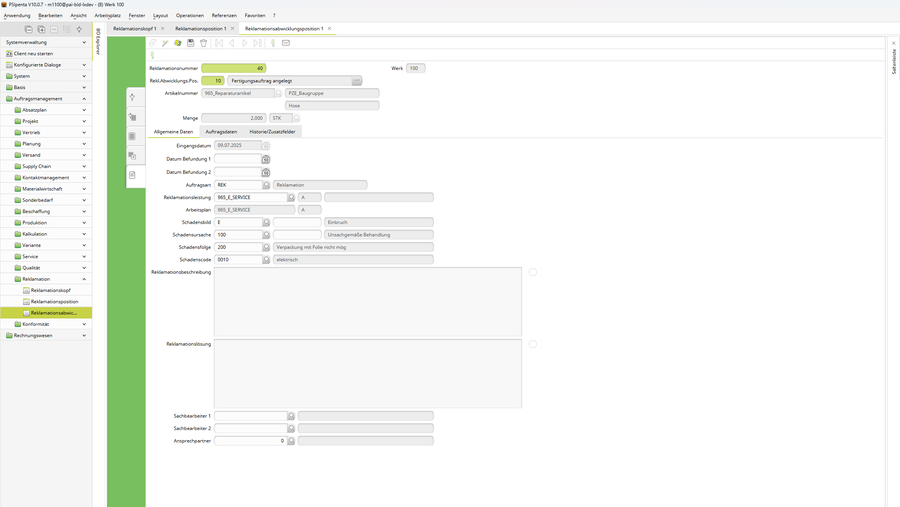Expand the Produktion navigation group
This screenshot has width=900, height=507.
tap(84, 223)
